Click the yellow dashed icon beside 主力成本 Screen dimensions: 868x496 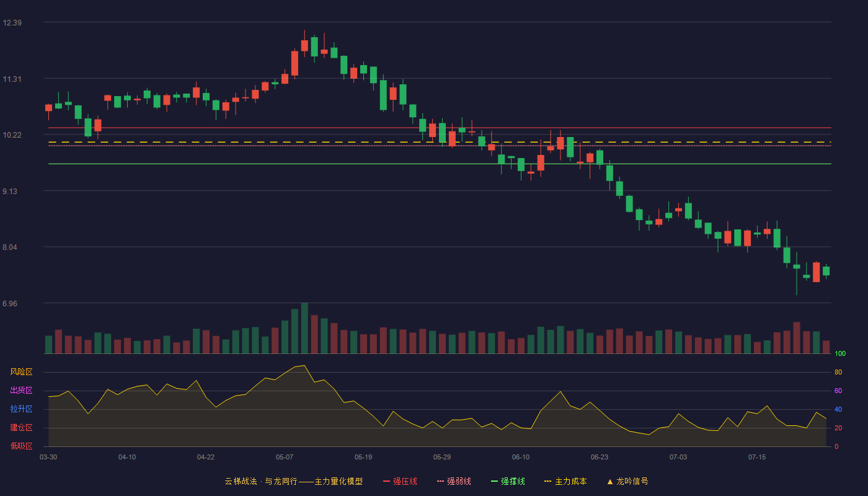(x=547, y=481)
